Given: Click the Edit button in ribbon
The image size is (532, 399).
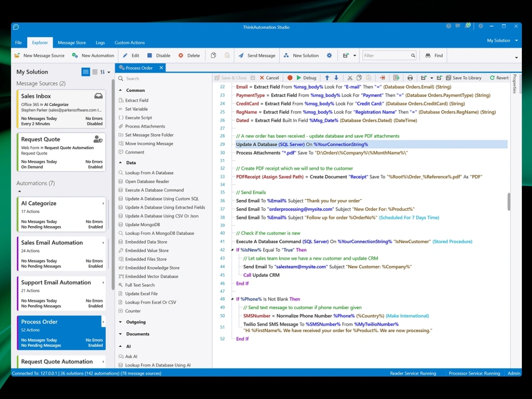Looking at the screenshot, I should point(131,55).
